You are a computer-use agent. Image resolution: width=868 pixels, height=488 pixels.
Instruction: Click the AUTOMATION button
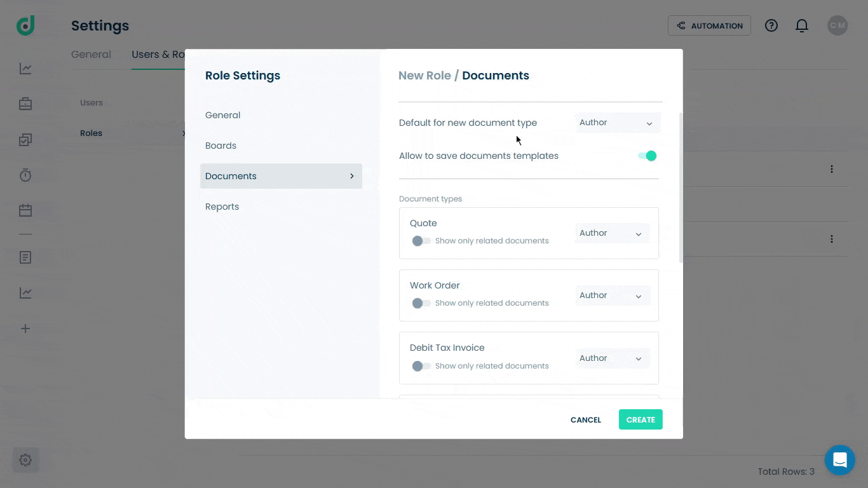(709, 25)
